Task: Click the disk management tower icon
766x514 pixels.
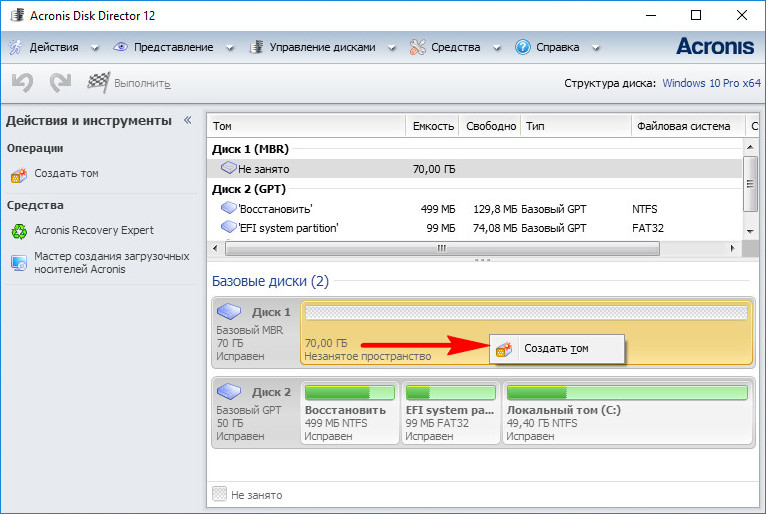Action: tap(256, 47)
